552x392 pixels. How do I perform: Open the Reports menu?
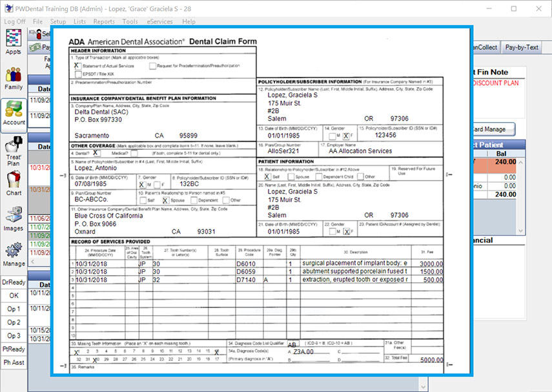point(104,21)
